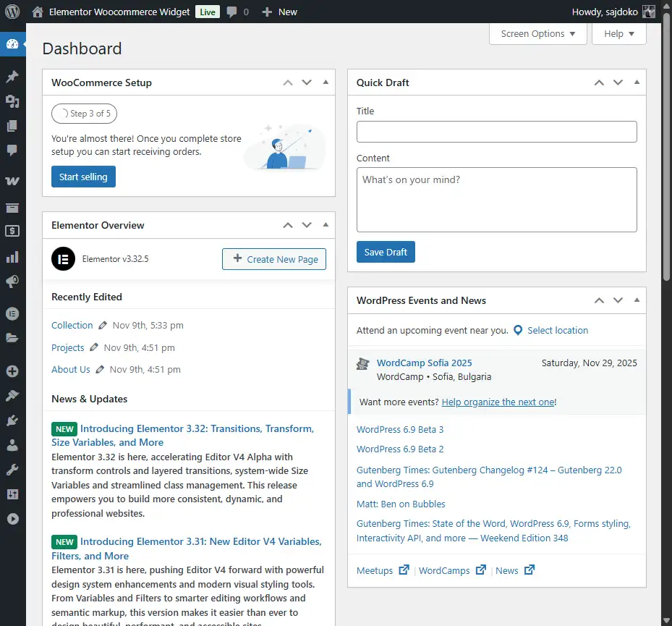The height and width of the screenshot is (626, 672).
Task: Open the Media library sidebar icon
Action: (12, 101)
